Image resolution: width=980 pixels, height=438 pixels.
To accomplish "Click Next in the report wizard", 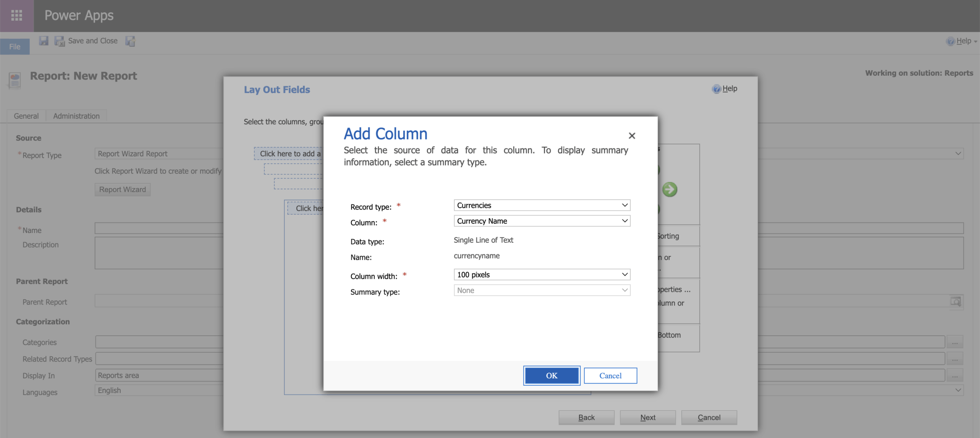I will [647, 417].
